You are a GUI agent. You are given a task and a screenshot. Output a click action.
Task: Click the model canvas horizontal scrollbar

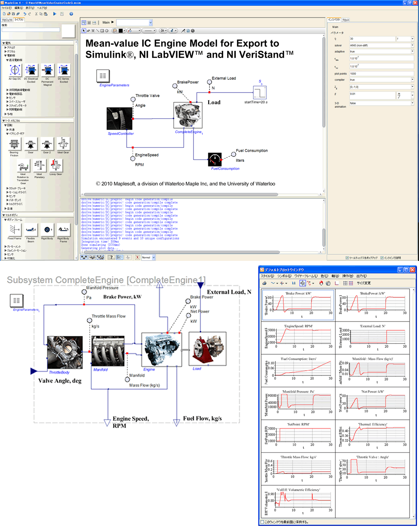point(180,195)
